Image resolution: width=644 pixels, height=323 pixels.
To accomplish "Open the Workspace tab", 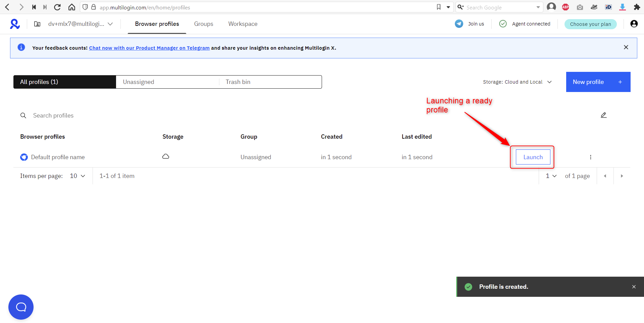I will point(243,24).
